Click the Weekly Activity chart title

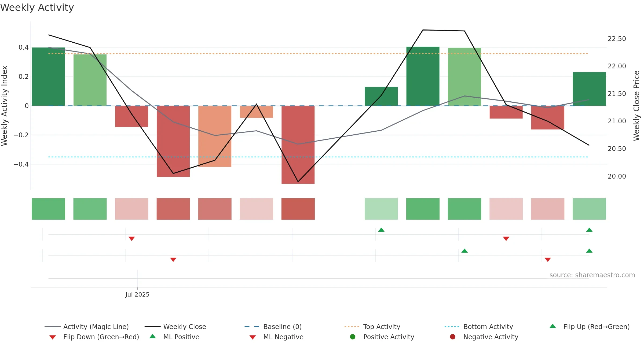pyautogui.click(x=37, y=8)
